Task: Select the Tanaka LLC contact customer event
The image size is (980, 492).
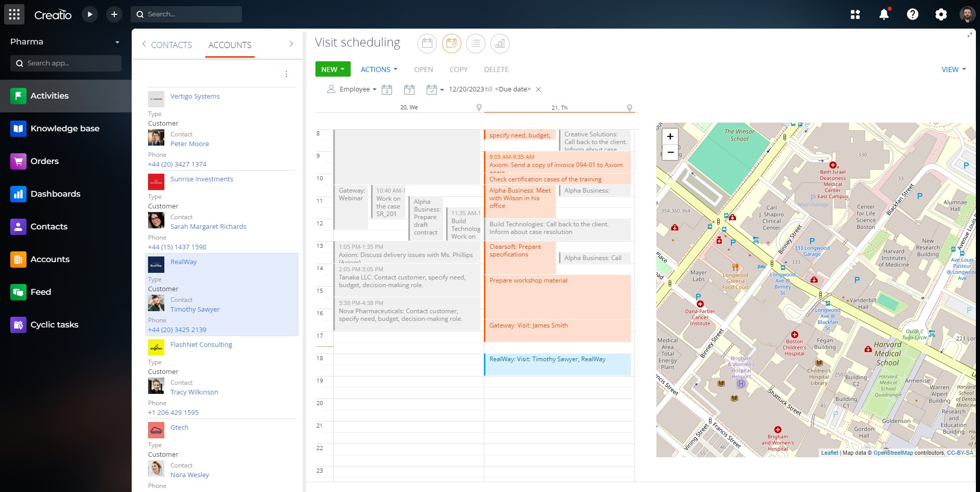Action: (406, 280)
